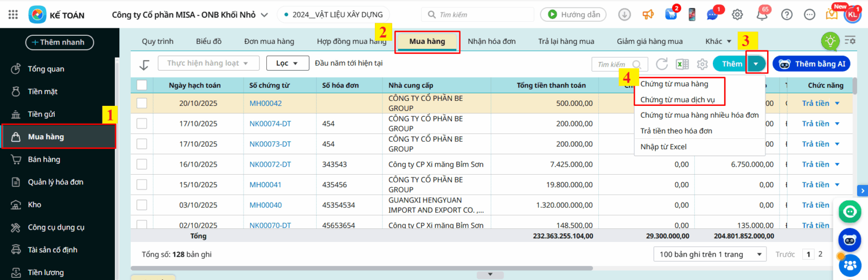Viewport: 868px width, 280px height.
Task: Select the checkbox for row MH00042
Action: tap(142, 103)
